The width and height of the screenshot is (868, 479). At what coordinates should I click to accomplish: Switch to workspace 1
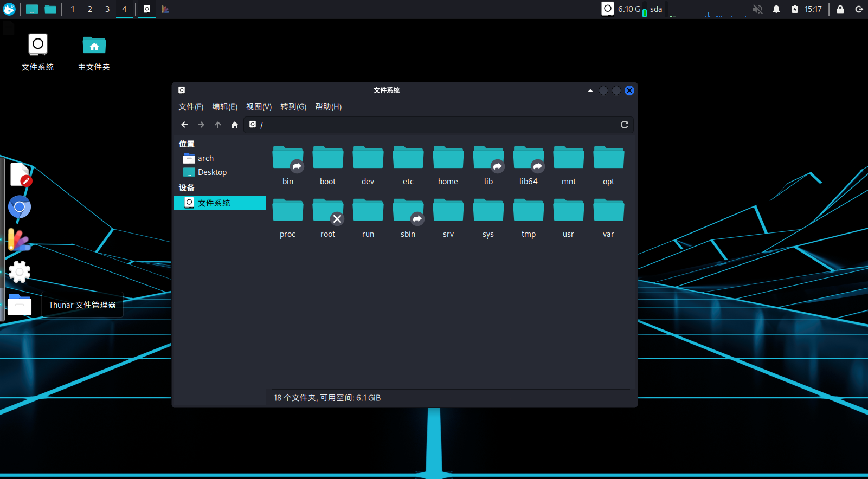pos(73,9)
